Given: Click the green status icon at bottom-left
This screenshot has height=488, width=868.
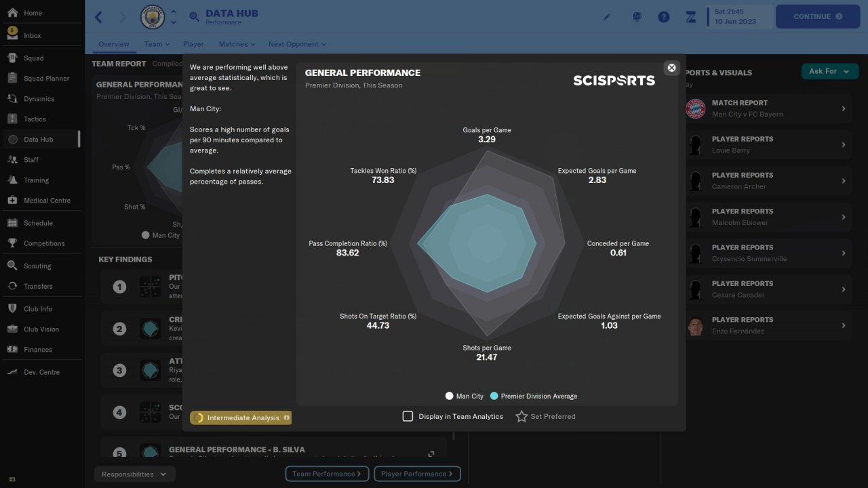Looking at the screenshot, I should 12,480.
